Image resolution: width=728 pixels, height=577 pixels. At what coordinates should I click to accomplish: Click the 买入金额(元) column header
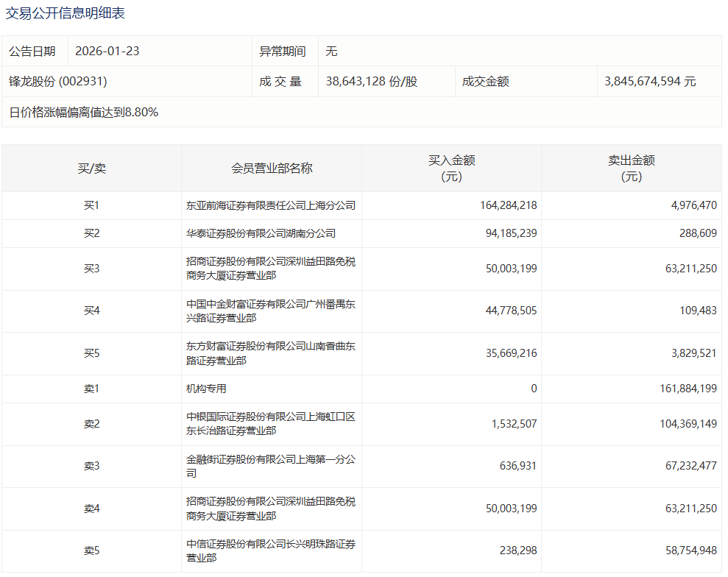pyautogui.click(x=451, y=169)
